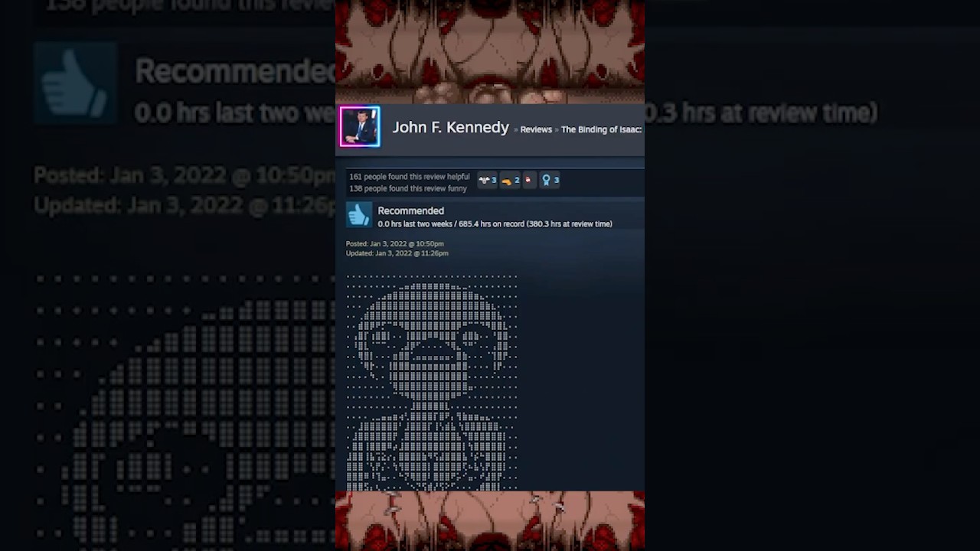Open the Reviews breadcrumb link
Screen dimensions: 980x551
coord(536,129)
